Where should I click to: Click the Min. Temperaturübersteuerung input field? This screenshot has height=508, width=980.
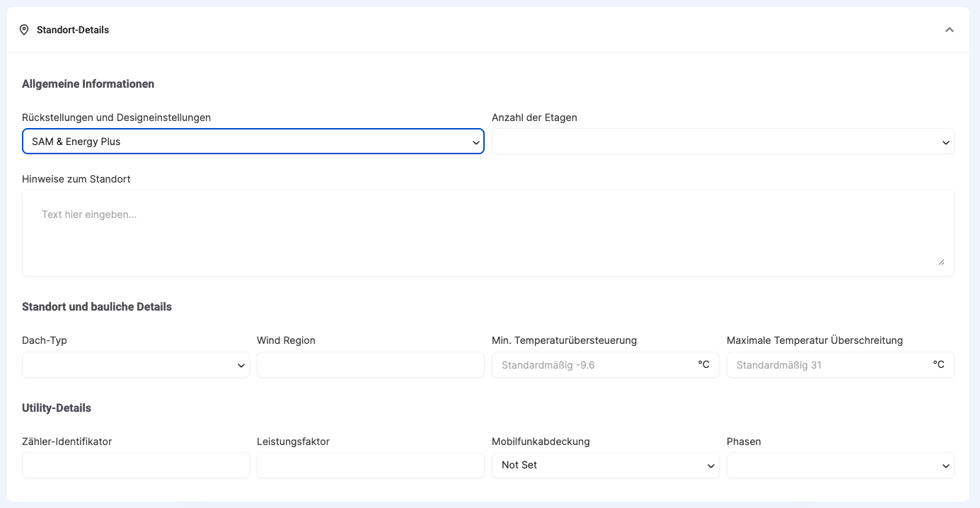coord(594,365)
